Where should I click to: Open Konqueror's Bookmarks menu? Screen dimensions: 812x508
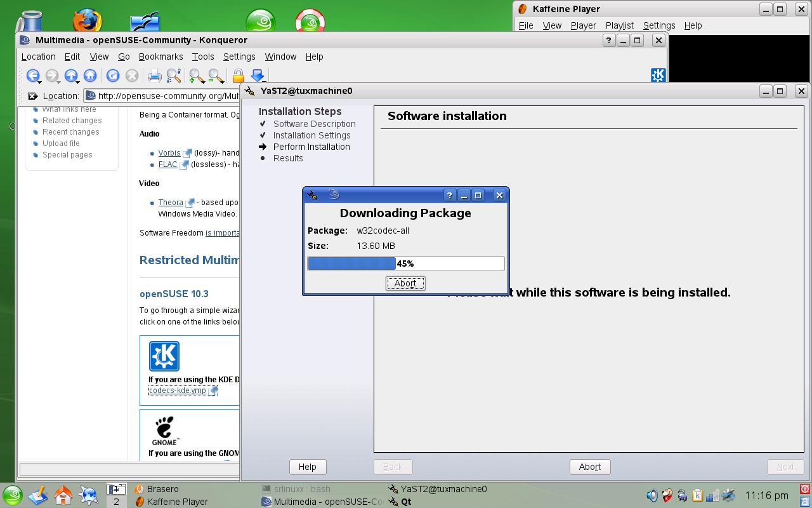click(160, 57)
